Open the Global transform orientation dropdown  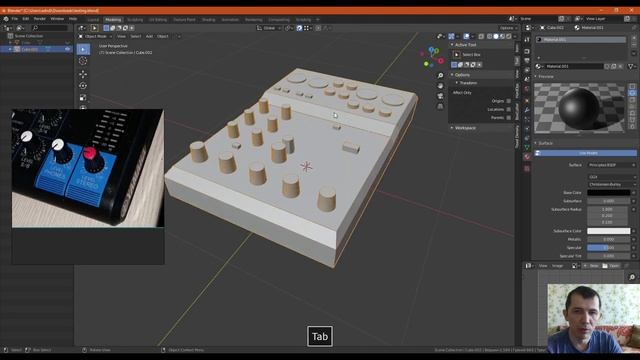pyautogui.click(x=269, y=28)
